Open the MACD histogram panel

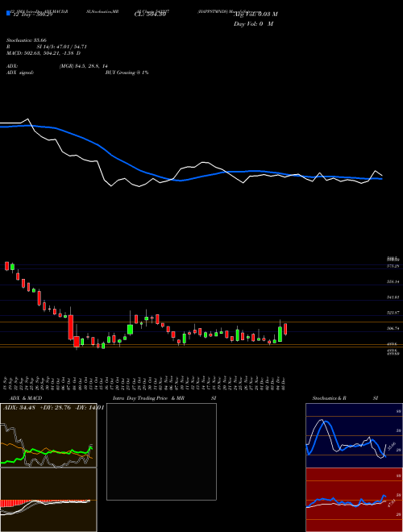tap(48, 500)
